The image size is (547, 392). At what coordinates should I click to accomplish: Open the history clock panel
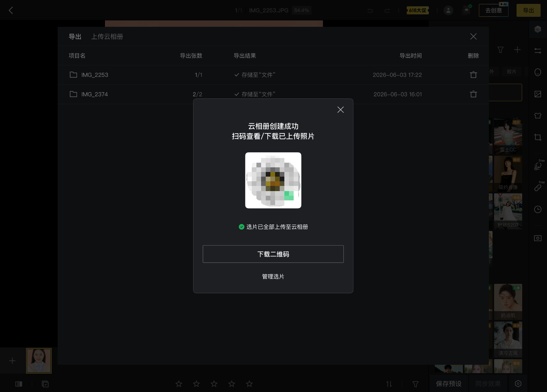pos(538,209)
